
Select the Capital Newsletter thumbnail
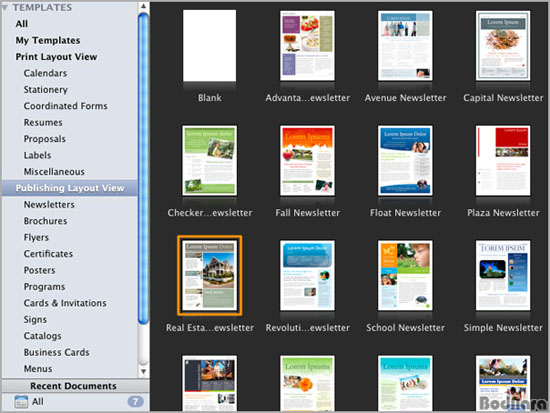[503, 46]
